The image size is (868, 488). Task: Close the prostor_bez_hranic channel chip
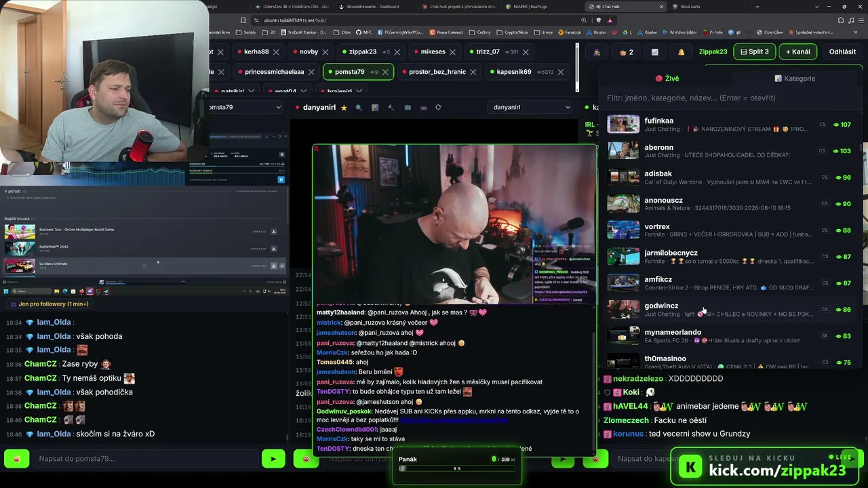[473, 72]
